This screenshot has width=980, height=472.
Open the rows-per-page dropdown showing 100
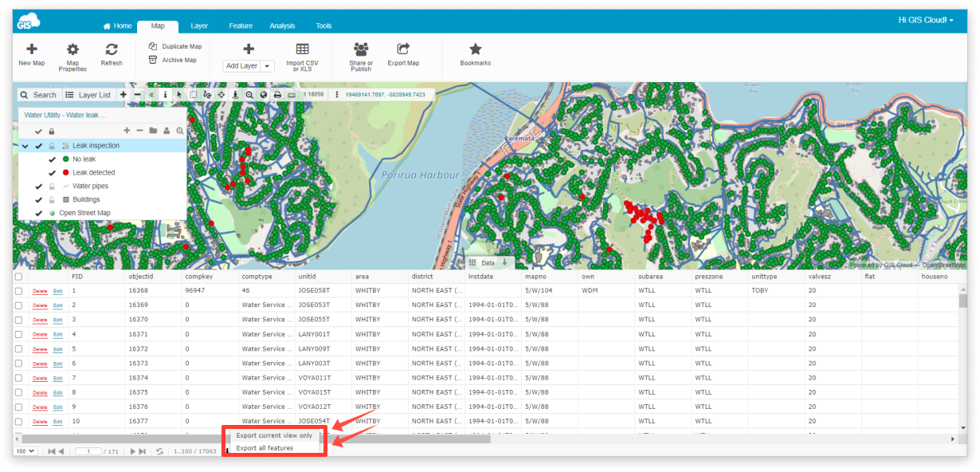click(23, 450)
